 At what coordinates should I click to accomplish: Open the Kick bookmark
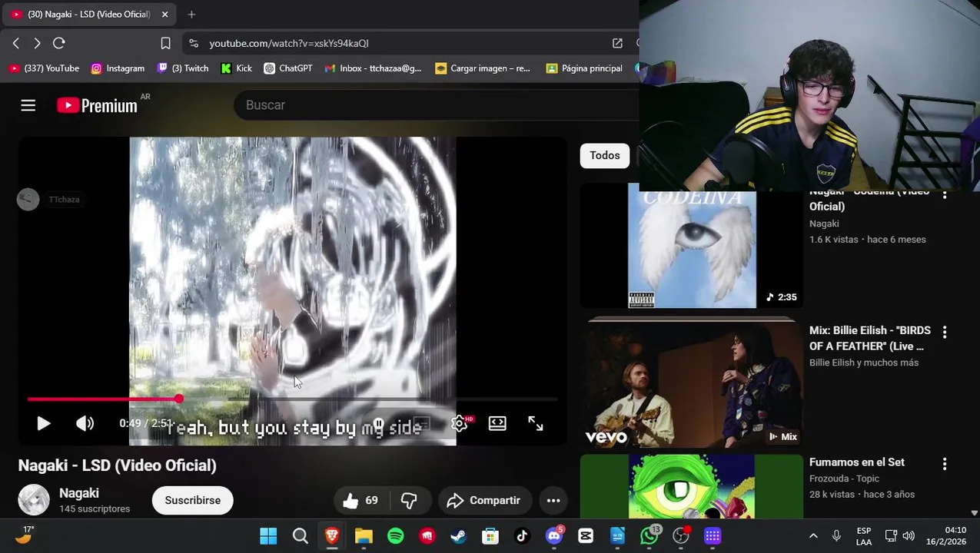click(236, 68)
